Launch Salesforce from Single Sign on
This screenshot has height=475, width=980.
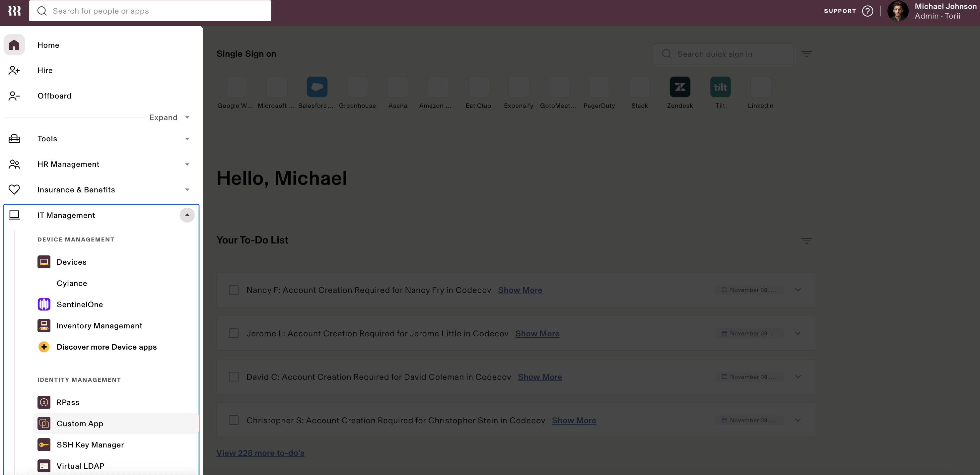(x=317, y=87)
